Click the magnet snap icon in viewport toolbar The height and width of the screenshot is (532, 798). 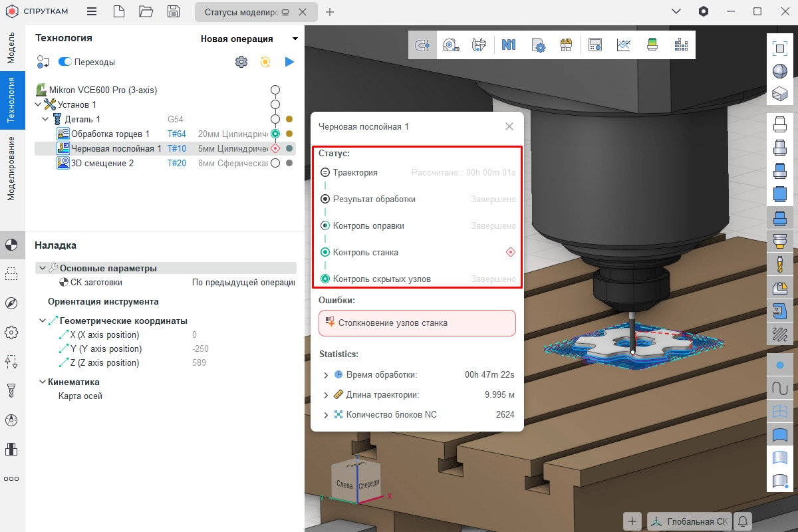pos(422,45)
